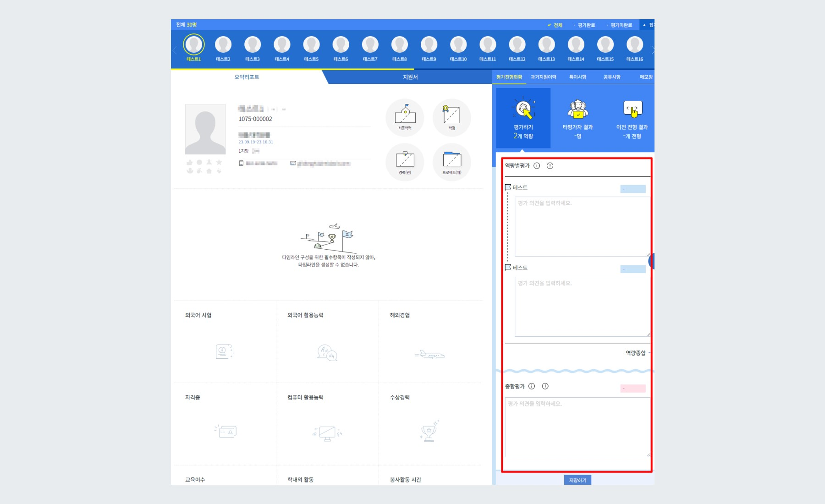Select applicant avatar 테스트16
This screenshot has width=825, height=504.
coord(635,44)
